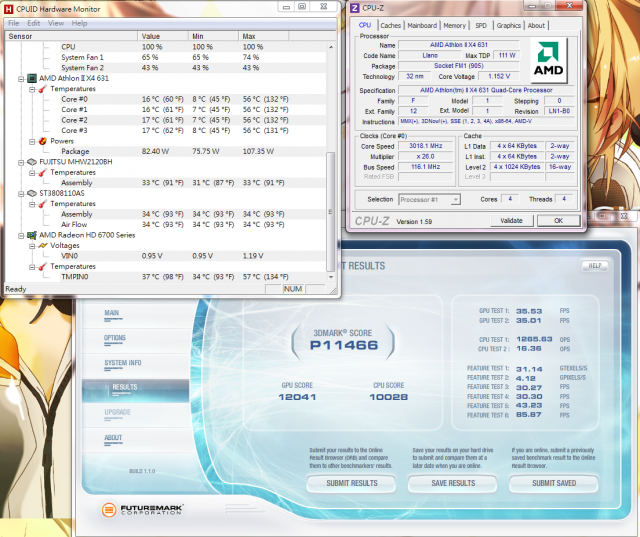Click the Core Speed value 3018.1 MHz
This screenshot has width=640, height=537.
click(x=425, y=146)
